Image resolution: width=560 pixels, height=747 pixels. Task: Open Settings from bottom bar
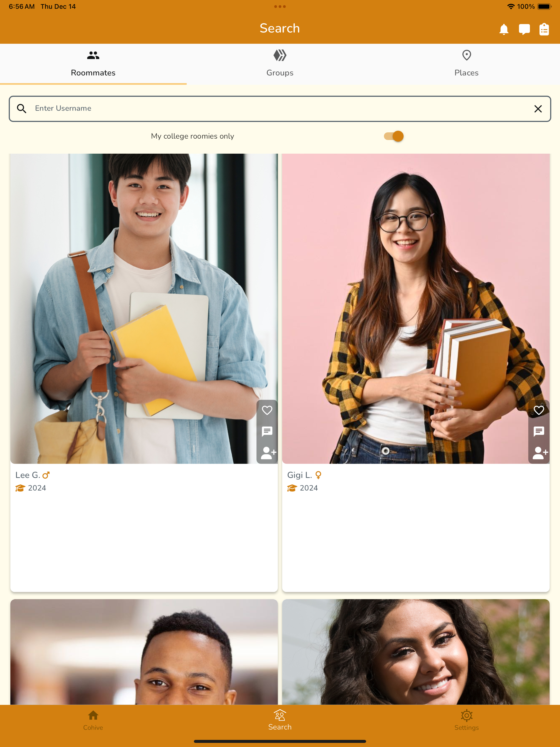point(466,720)
